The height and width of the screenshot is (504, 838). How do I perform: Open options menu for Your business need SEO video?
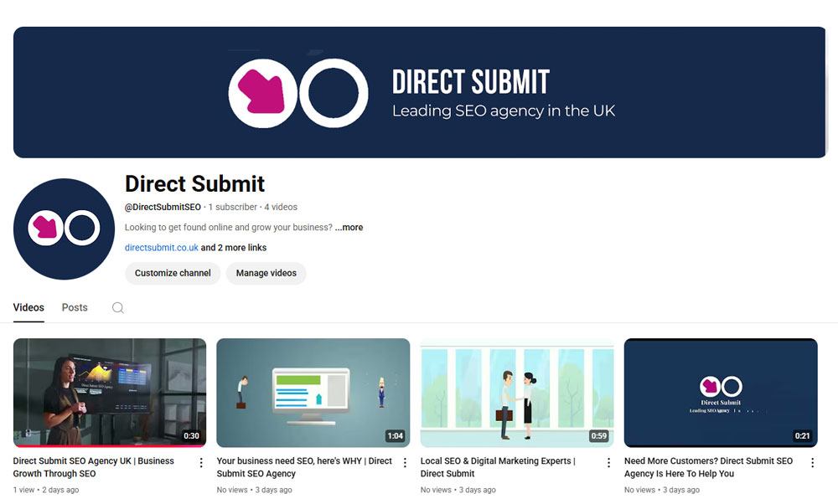click(x=405, y=463)
